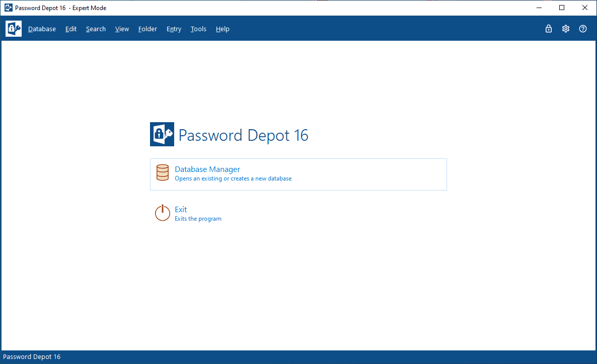Click 'Opens an existing or creates a new database' text
The height and width of the screenshot is (364, 597).
[x=233, y=178]
